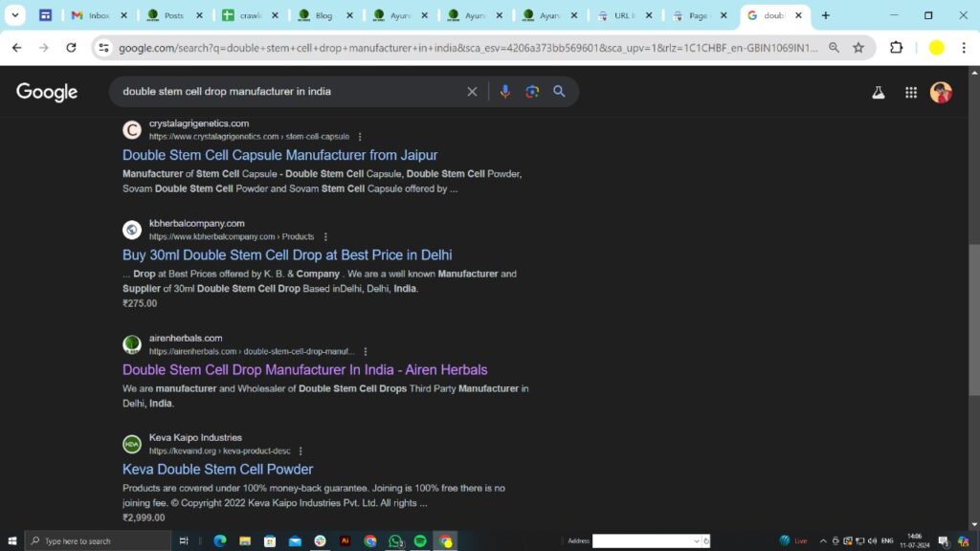Launch Microsoft Edge from the taskbar
This screenshot has width=980, height=551.
220,541
